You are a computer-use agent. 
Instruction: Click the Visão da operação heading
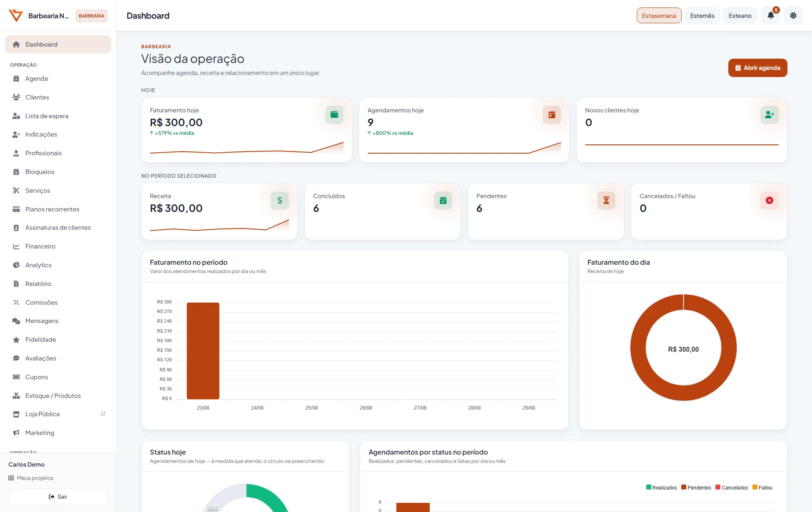[193, 59]
